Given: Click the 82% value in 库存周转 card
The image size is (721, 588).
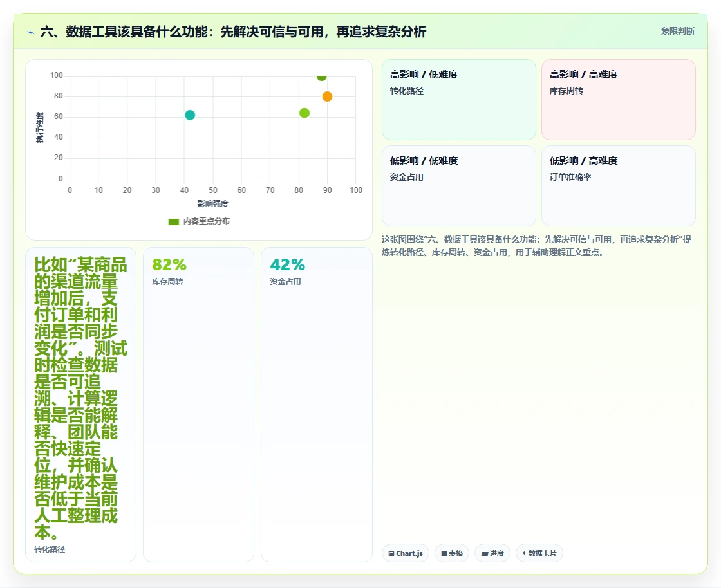Looking at the screenshot, I should point(169,264).
